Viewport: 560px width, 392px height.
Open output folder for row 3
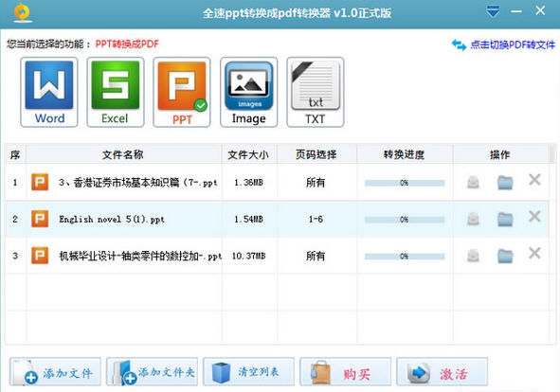(x=505, y=256)
